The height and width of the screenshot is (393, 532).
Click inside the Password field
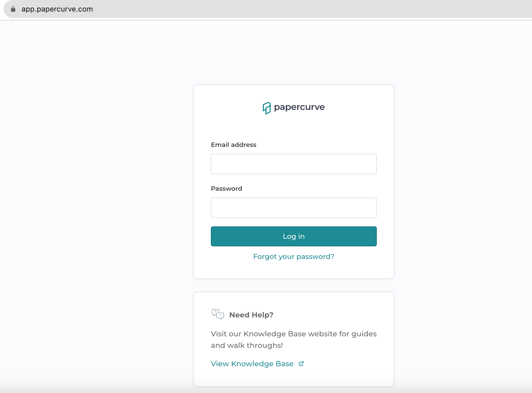pos(294,208)
